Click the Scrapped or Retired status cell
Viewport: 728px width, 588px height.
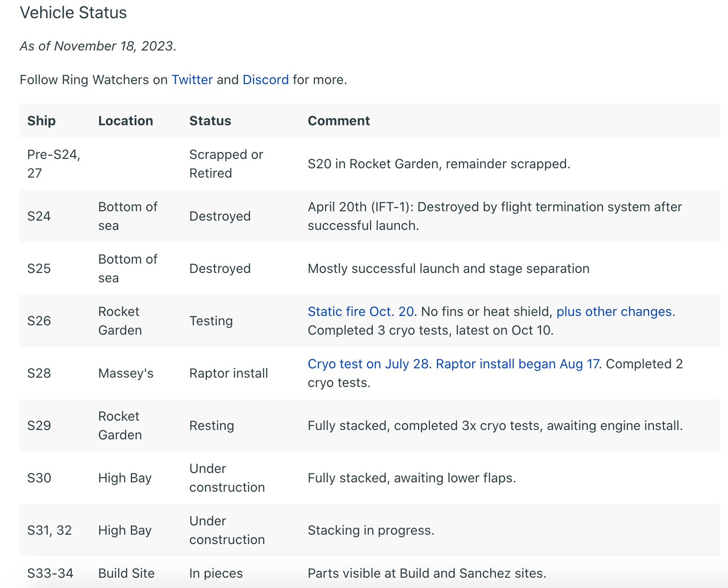tap(226, 164)
